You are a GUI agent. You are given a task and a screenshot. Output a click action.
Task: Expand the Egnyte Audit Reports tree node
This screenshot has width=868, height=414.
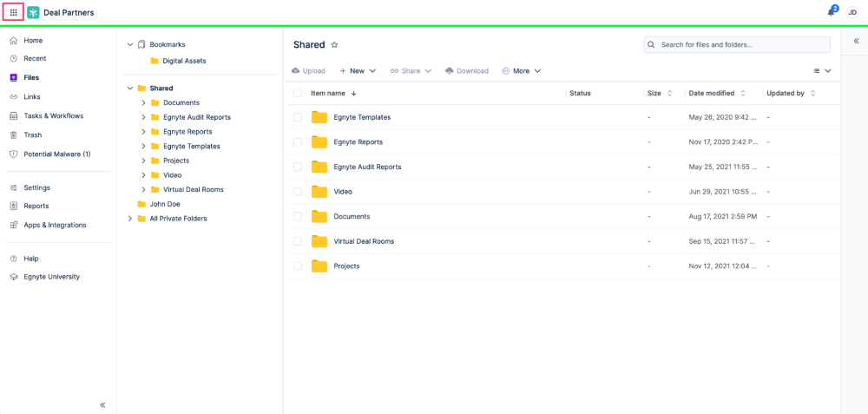click(143, 117)
